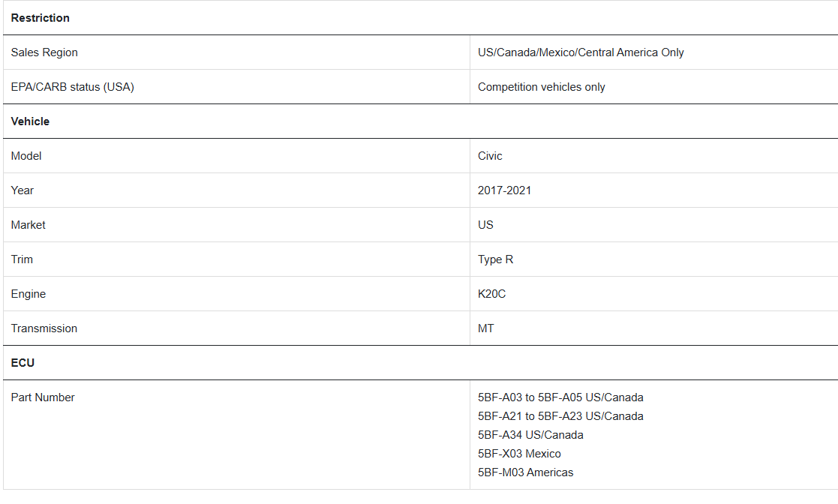The height and width of the screenshot is (504, 838).
Task: Select the Sales Region row label
Action: coord(44,52)
